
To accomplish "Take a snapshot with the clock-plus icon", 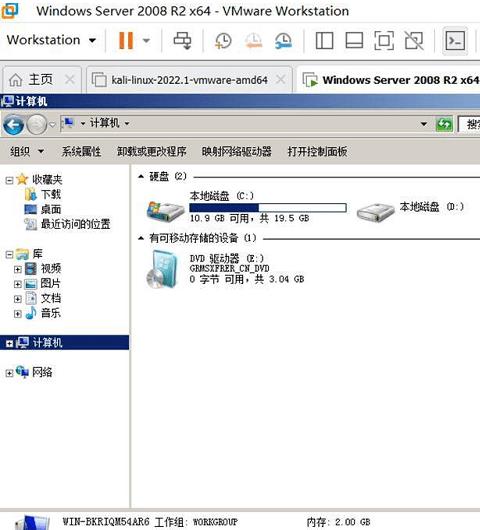I will tap(223, 41).
